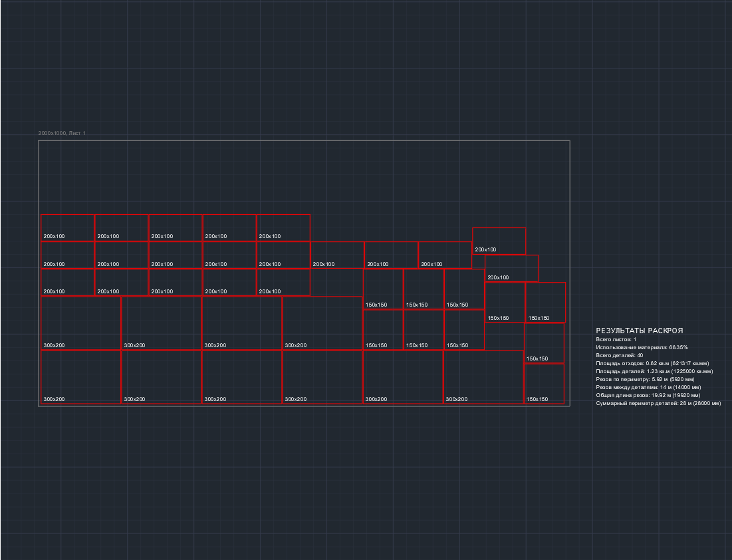Click the "Суммарный периметр деталей" text line

pyautogui.click(x=658, y=404)
